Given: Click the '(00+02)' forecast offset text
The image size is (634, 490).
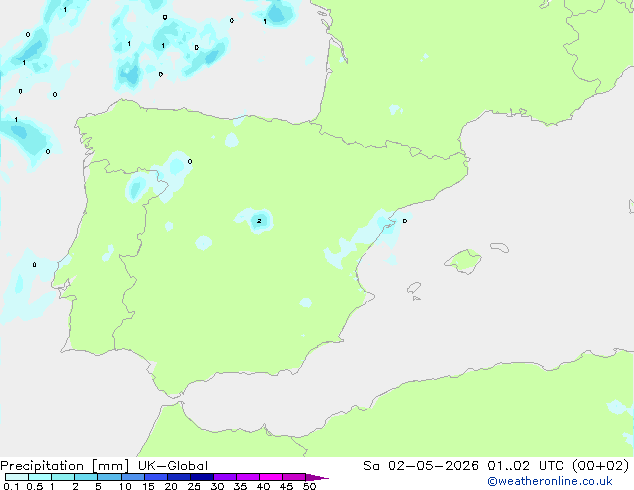Looking at the screenshot, I should [x=600, y=466].
